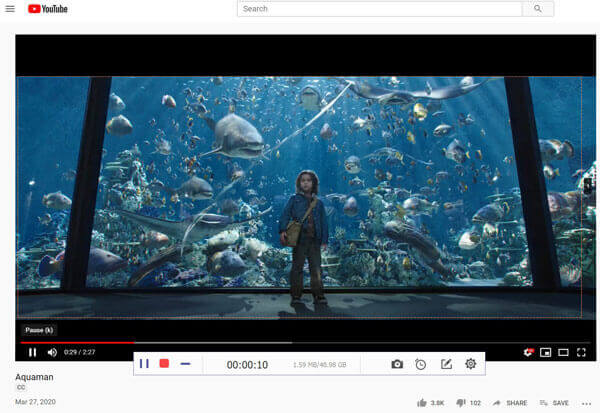Click inside the YouTube search field
The height and width of the screenshot is (413, 600).
click(x=379, y=9)
